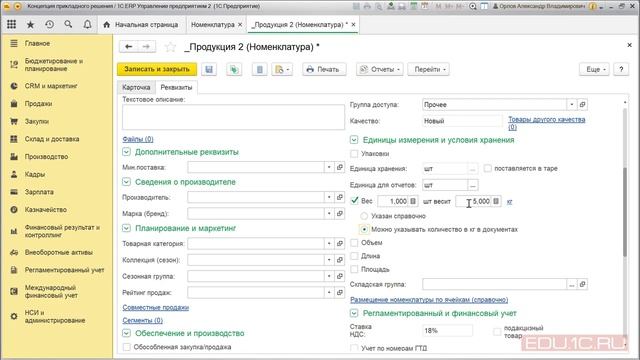Open the search magnifier icon
This screenshot has height=360, width=640.
pos(68,24)
